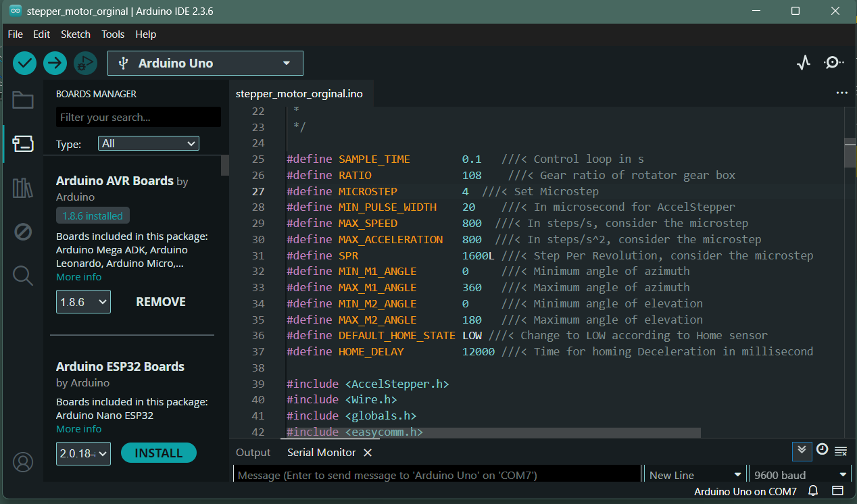Screen dimensions: 857x504
Task: Open the Debug sidebar icon
Action: point(22,232)
